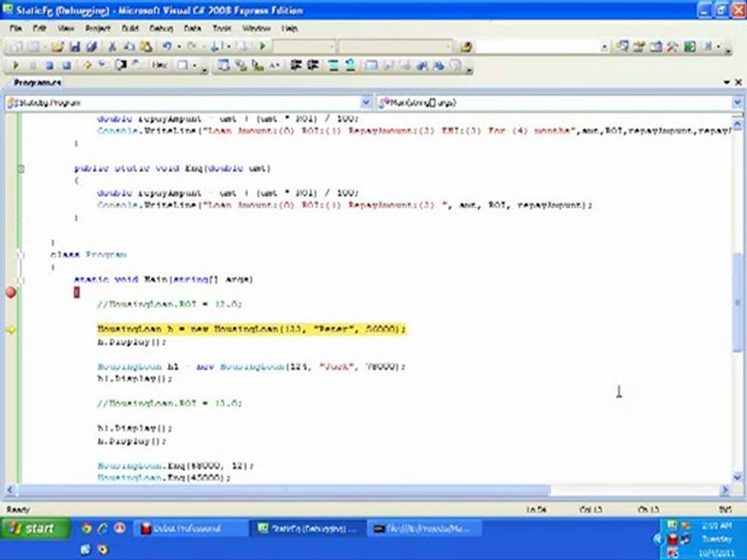Switch to StaticEg (Debugging) taskbar button
747x560 pixels.
click(307, 529)
